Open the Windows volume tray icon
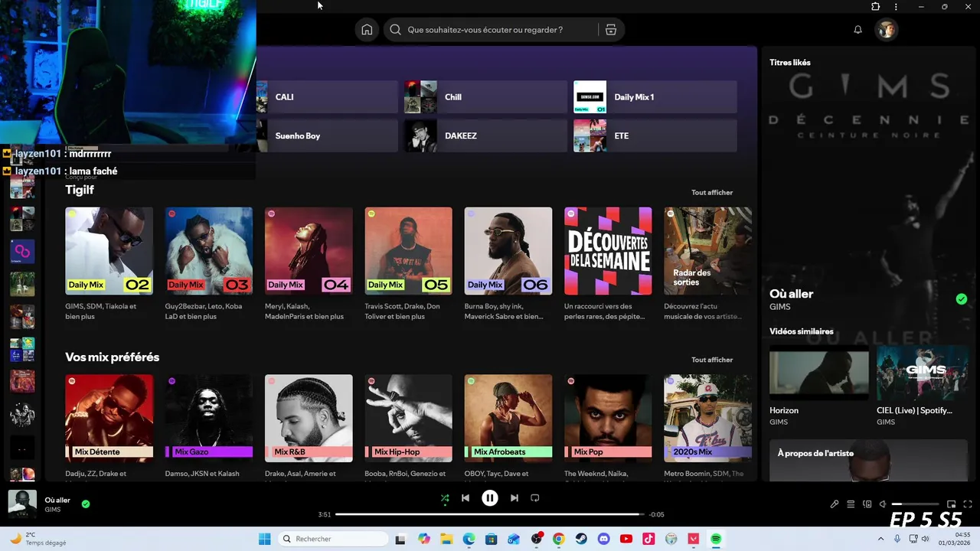Image resolution: width=980 pixels, height=551 pixels. coord(925,539)
